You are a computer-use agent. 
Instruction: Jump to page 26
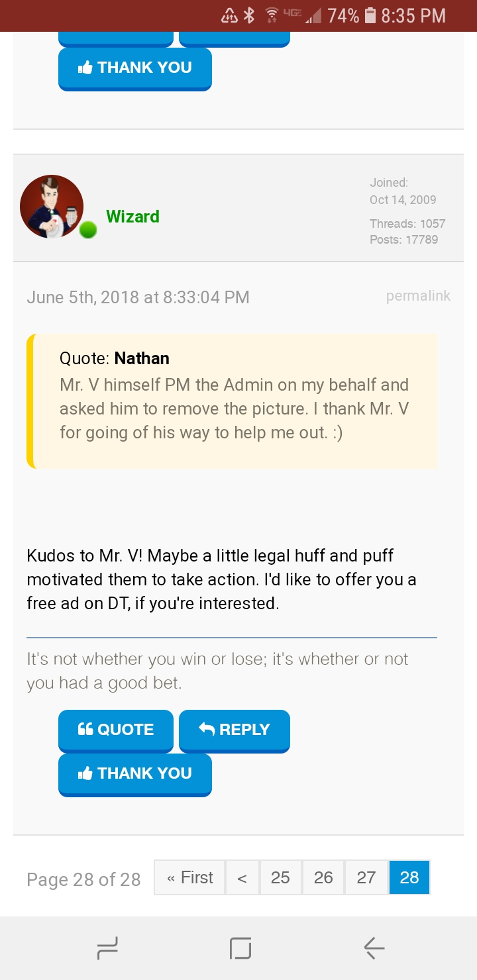click(x=323, y=877)
